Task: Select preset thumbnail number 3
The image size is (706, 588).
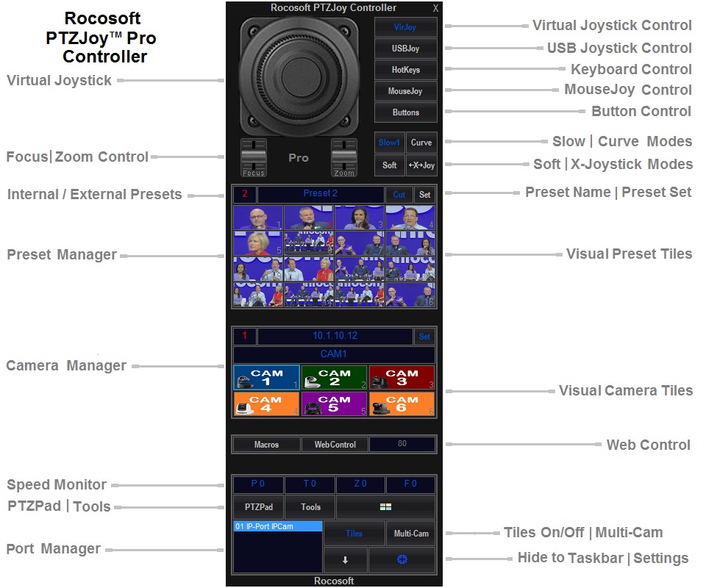Action: 359,218
